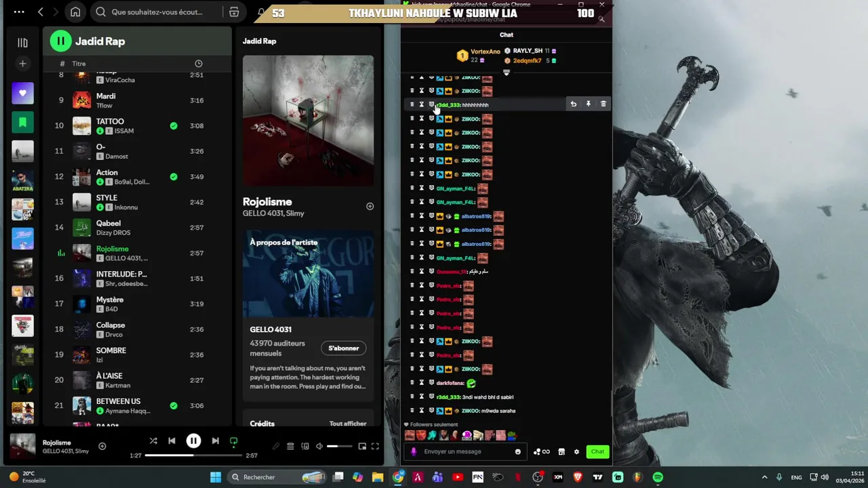The width and height of the screenshot is (868, 488).
Task: Pause playback in the bottom player bar
Action: 193,441
